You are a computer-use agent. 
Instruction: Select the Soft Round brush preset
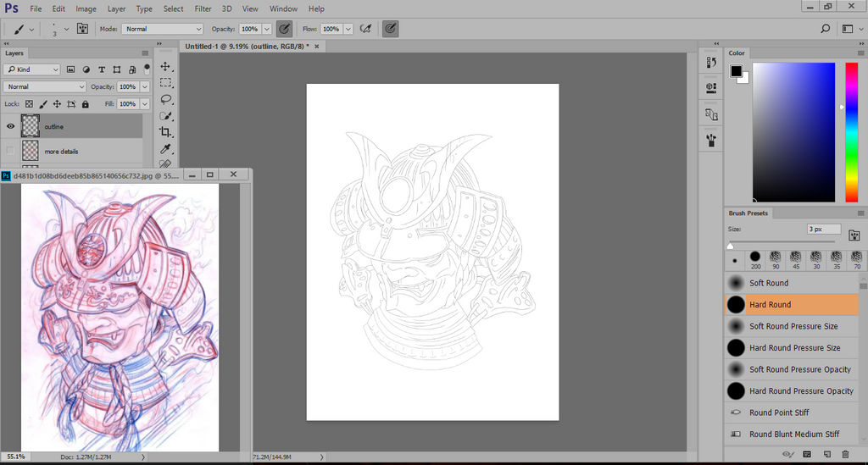click(x=792, y=283)
